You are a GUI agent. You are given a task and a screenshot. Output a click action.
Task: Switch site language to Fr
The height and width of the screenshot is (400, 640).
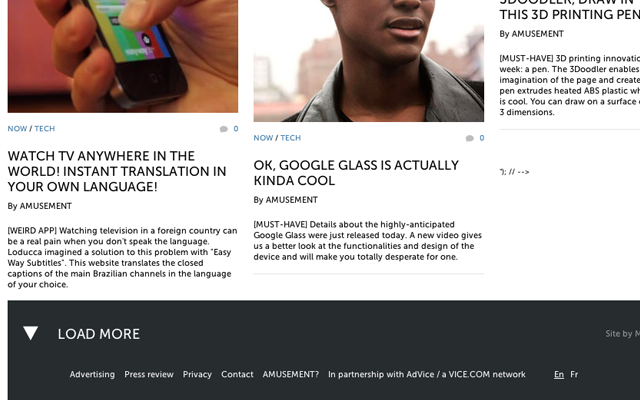pos(574,374)
